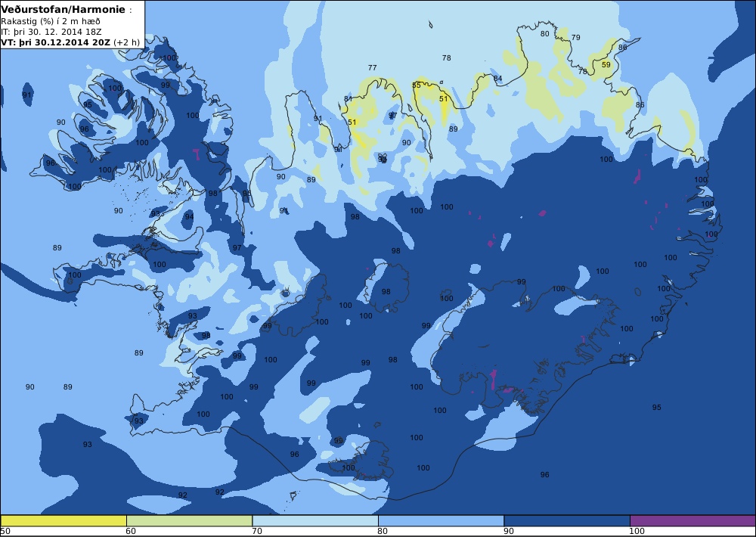
Task: Click the legend scale label '50'
Action: (5, 531)
